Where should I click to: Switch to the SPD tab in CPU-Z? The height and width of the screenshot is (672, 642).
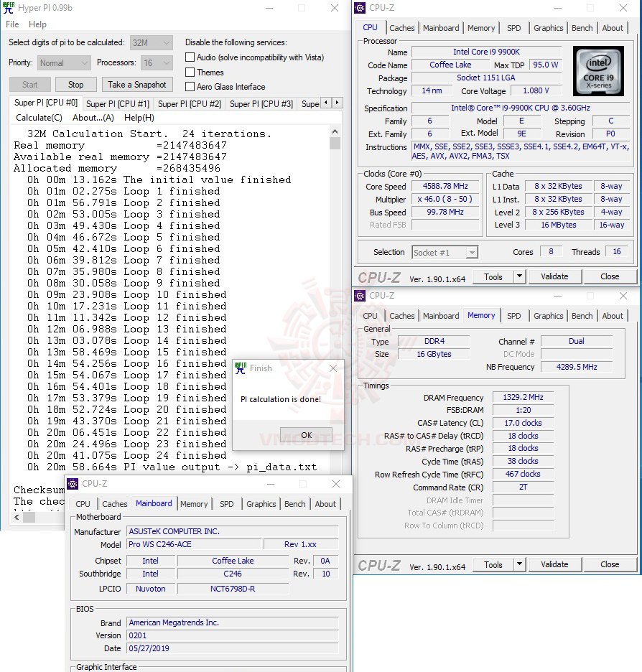click(x=514, y=28)
